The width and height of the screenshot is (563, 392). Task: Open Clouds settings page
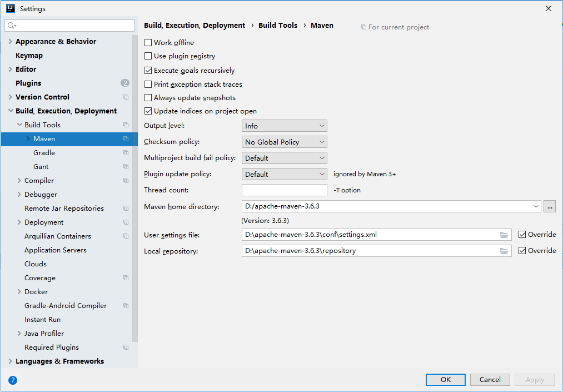[x=36, y=264]
